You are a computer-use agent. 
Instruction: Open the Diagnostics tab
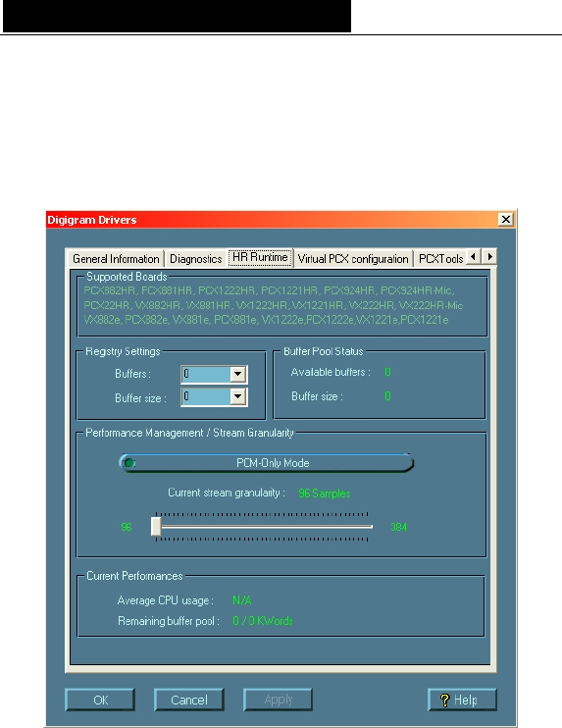(x=196, y=259)
